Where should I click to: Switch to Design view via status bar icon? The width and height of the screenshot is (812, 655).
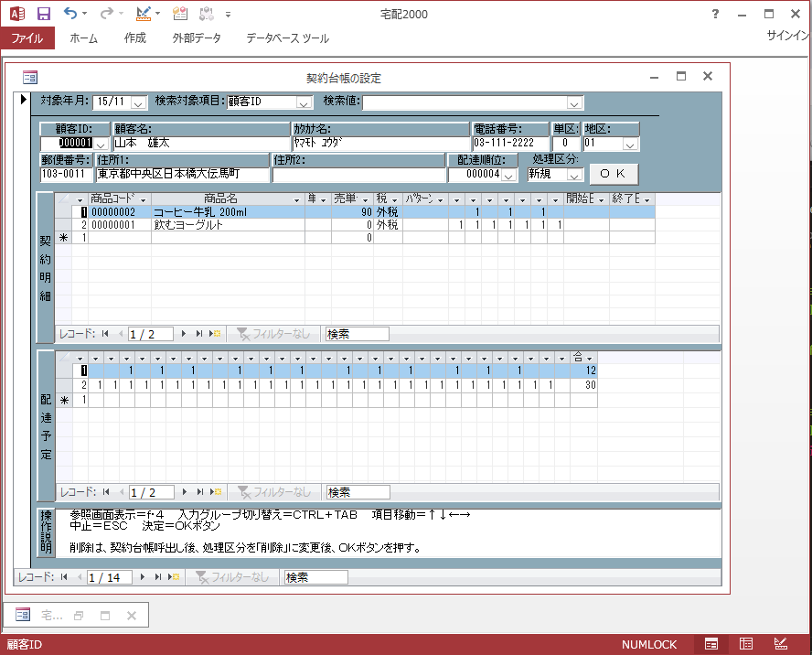tap(781, 644)
